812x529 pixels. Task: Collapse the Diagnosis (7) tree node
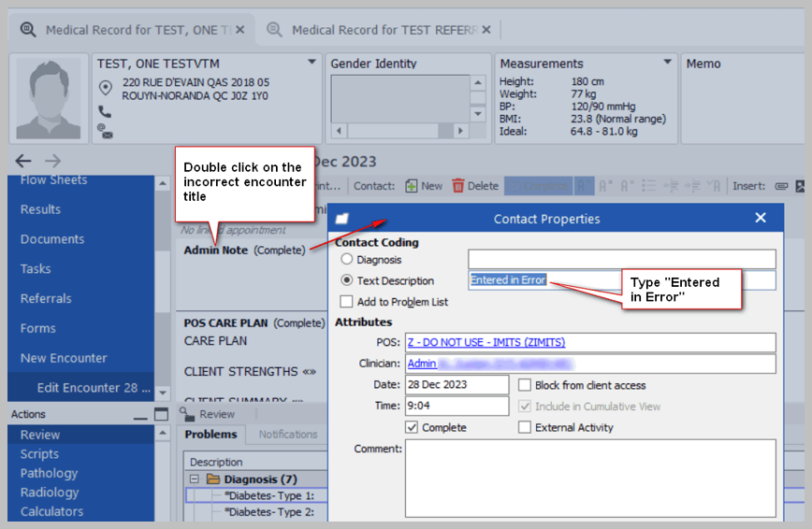[x=195, y=479]
